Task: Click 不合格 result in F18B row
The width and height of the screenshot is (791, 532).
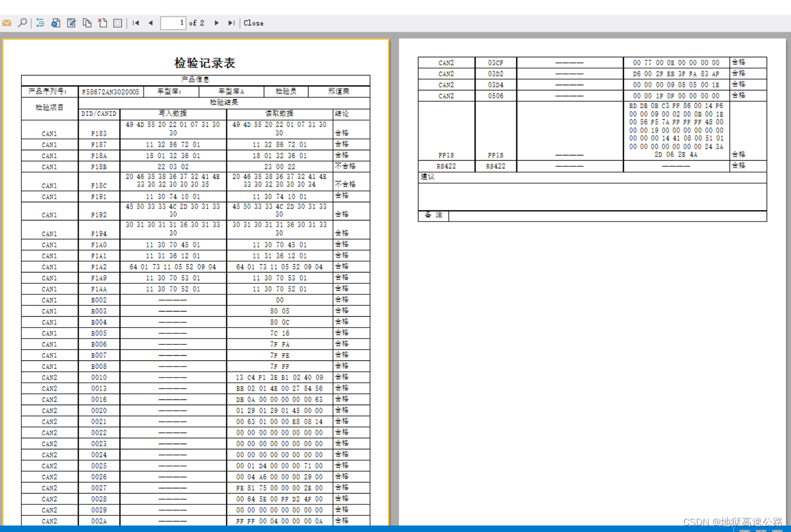Action: 346,166
